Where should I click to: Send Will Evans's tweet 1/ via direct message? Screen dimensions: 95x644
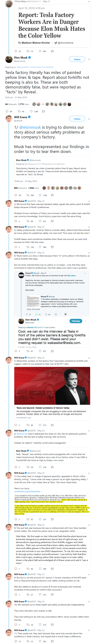[x=52, y=195]
